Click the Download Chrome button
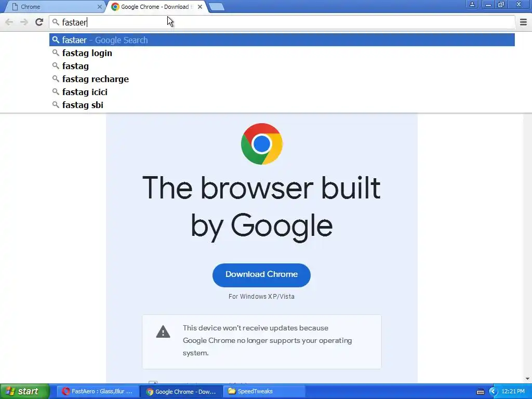The width and height of the screenshot is (532, 399). (x=262, y=275)
